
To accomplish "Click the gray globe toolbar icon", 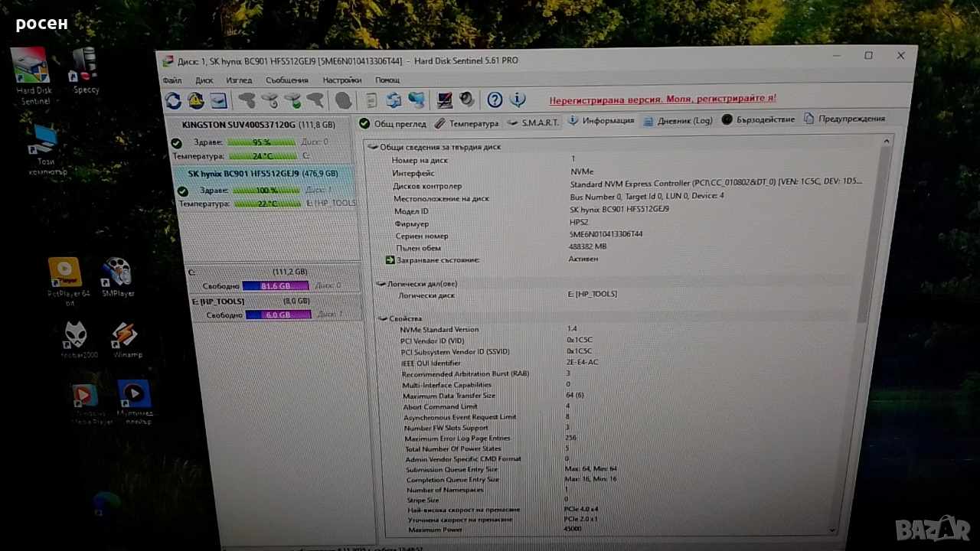I will pos(344,100).
